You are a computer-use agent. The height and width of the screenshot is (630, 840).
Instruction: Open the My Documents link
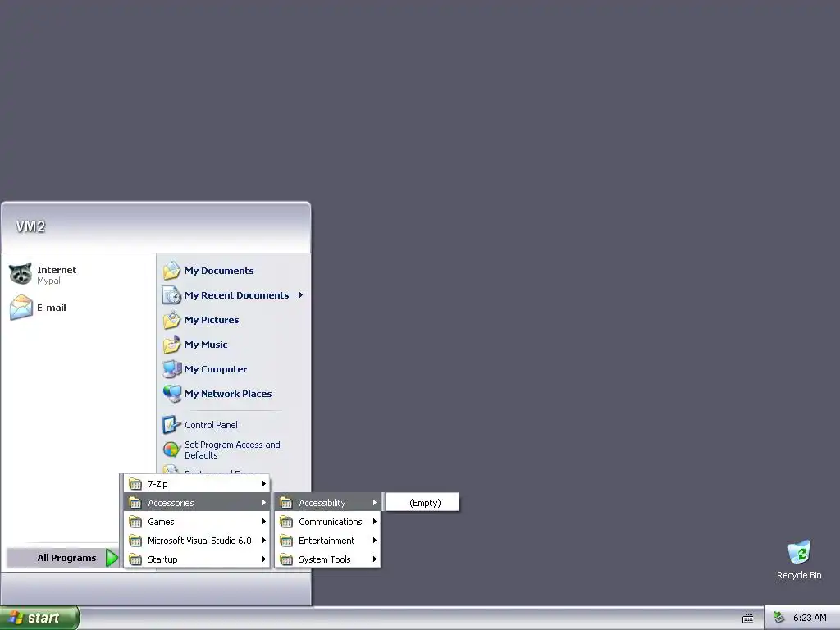tap(219, 271)
